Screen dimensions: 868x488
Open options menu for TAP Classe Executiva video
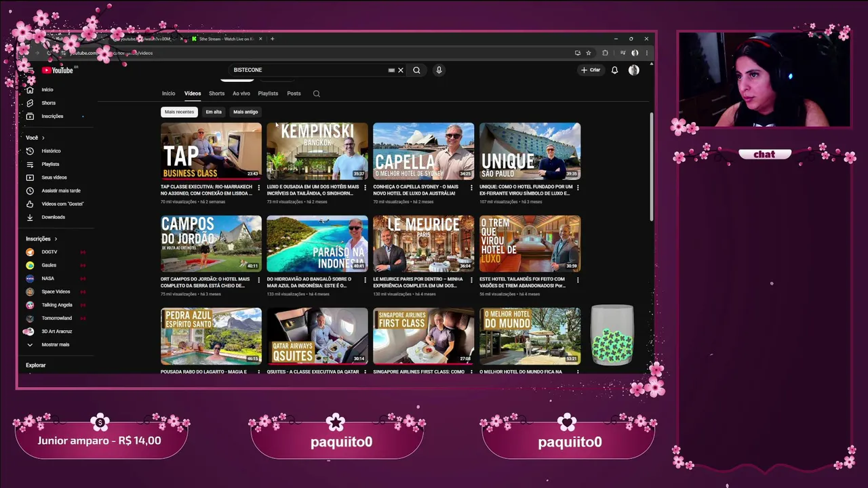pyautogui.click(x=258, y=188)
